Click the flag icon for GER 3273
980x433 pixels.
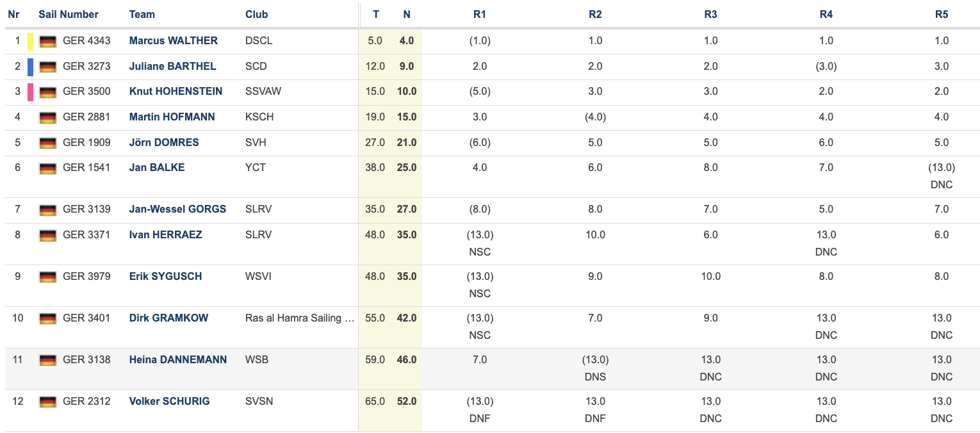(47, 67)
